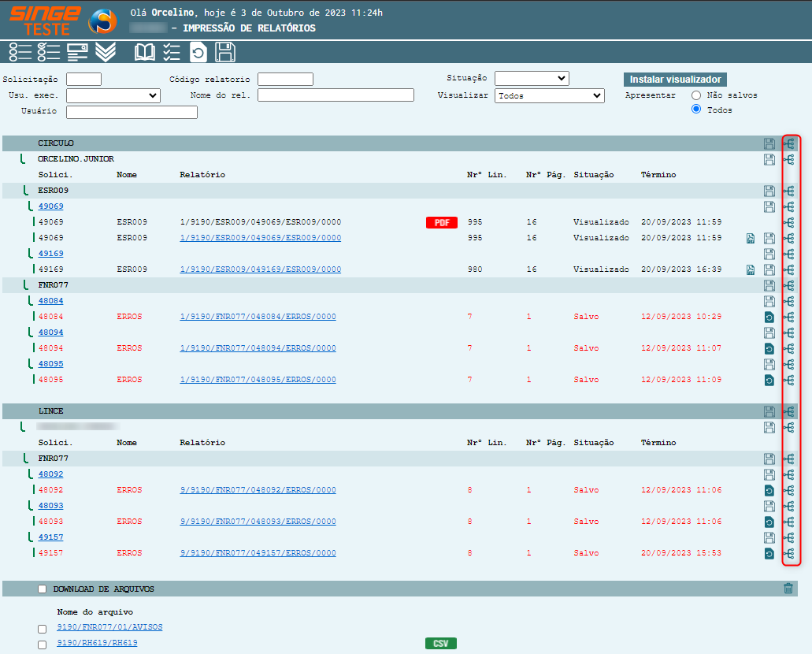Click the Solicitação input field

[84, 80]
